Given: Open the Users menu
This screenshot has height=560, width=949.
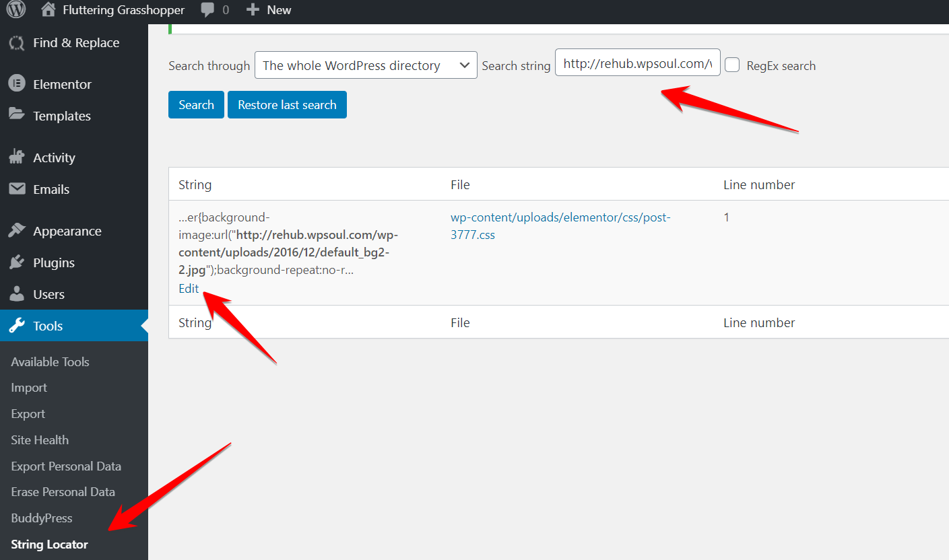Looking at the screenshot, I should 74,294.
